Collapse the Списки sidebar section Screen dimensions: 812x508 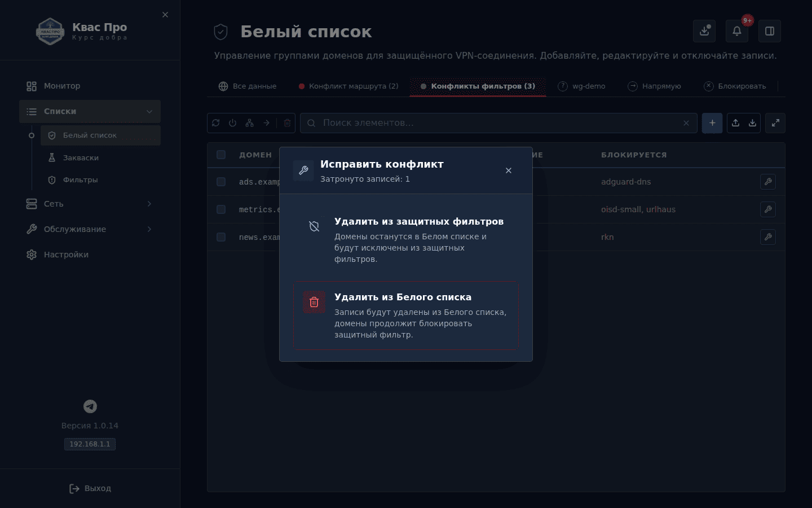[90, 112]
